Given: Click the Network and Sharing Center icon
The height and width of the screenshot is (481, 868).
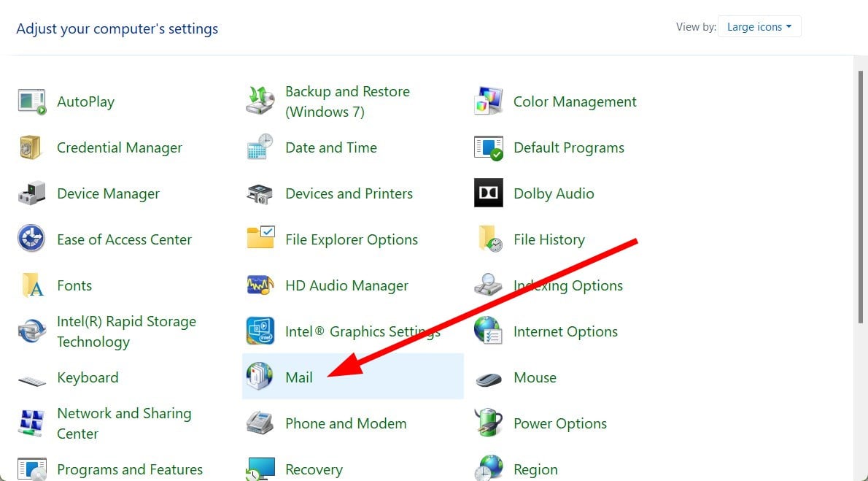Looking at the screenshot, I should click(31, 423).
